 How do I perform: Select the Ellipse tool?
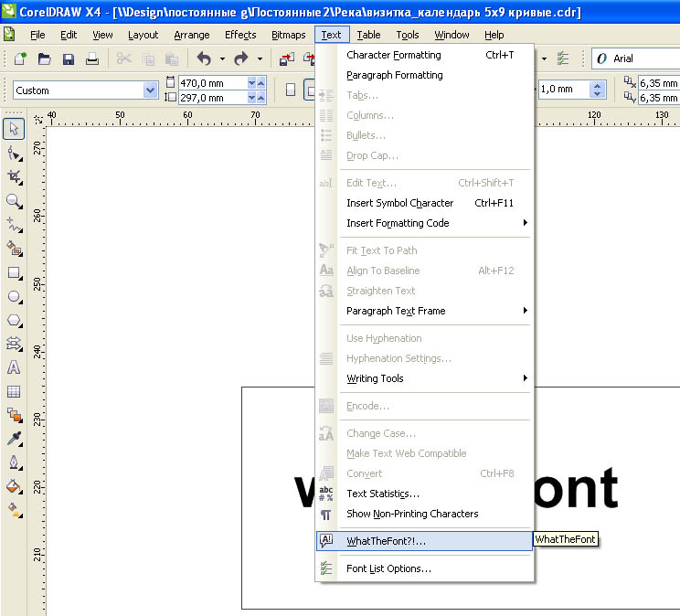(x=14, y=297)
